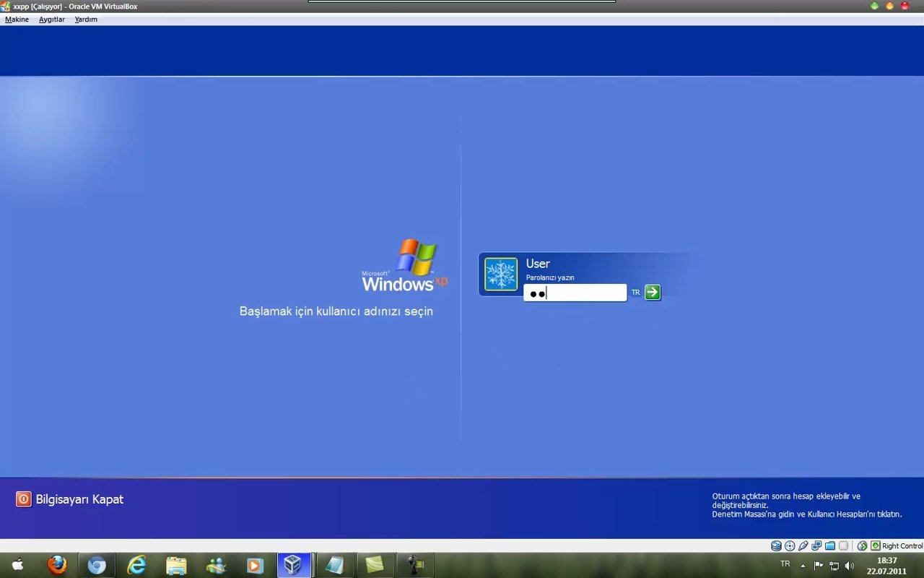Click the green host key capture icon

[x=876, y=545]
